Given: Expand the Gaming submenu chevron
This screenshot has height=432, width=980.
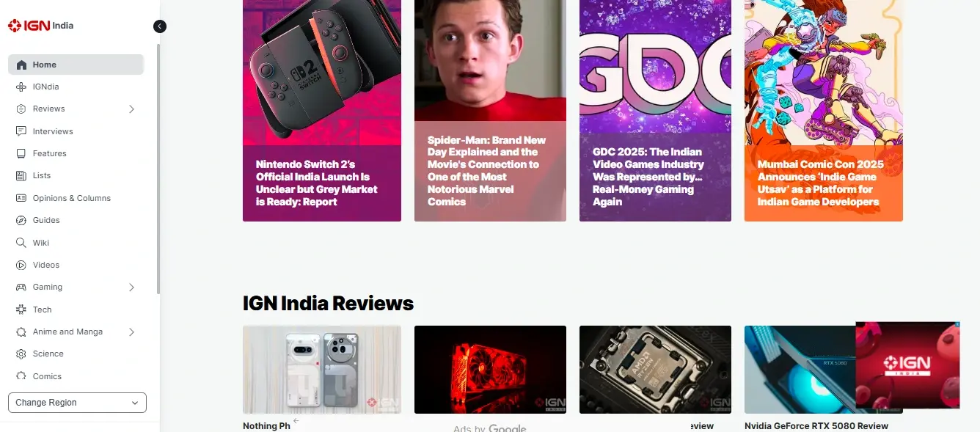Looking at the screenshot, I should 132,288.
